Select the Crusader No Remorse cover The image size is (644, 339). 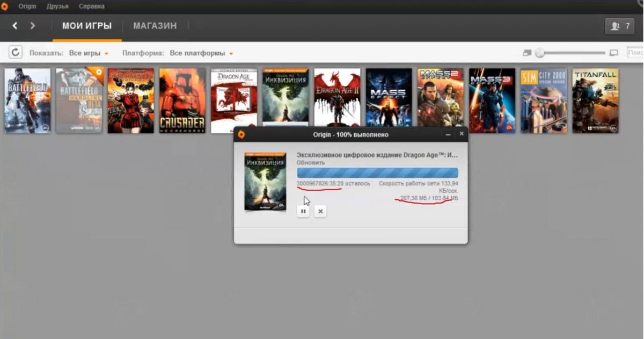pyautogui.click(x=182, y=100)
